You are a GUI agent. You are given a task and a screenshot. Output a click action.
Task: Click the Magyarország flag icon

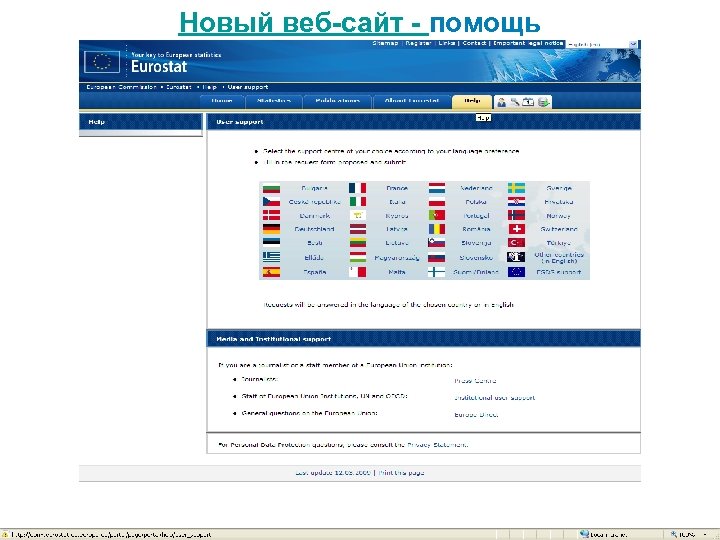click(357, 257)
